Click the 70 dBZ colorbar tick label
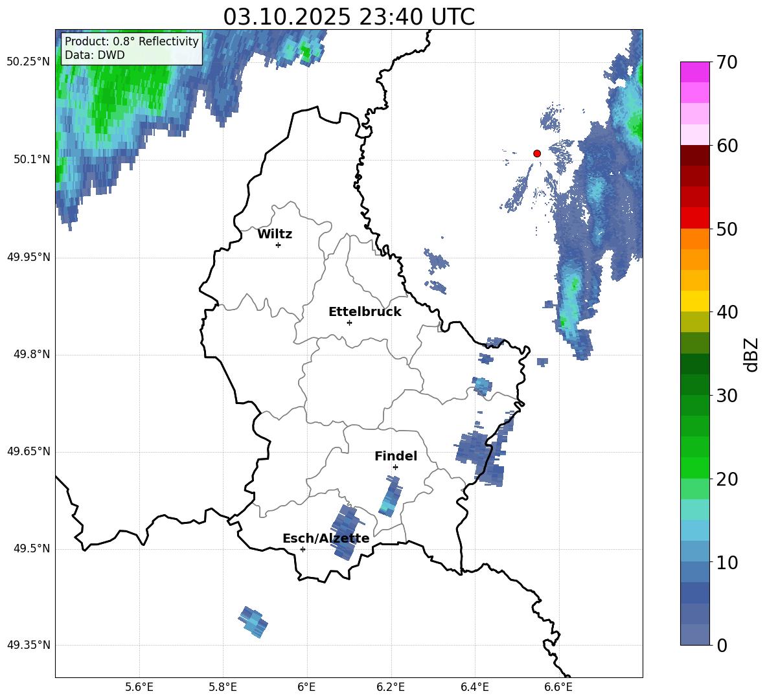This screenshot has width=767, height=700. click(727, 62)
